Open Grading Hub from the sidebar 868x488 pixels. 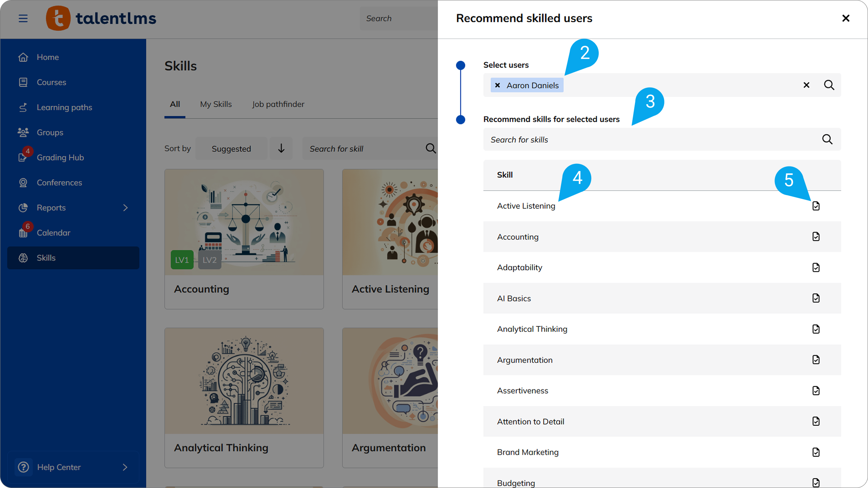pos(60,157)
